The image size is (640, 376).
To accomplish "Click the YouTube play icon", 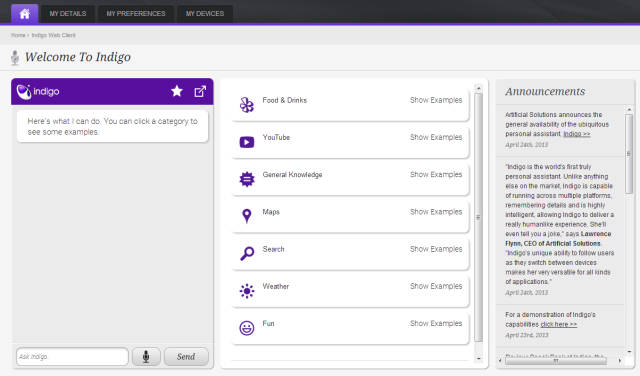I will 247,142.
